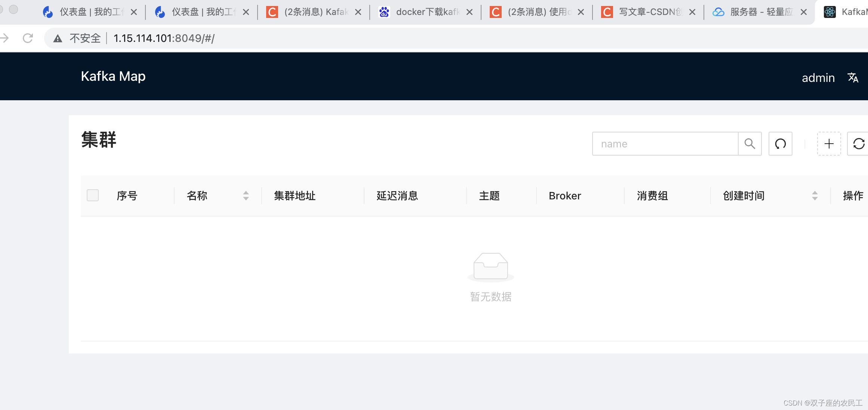Image resolution: width=868 pixels, height=410 pixels.
Task: Click the back arrow navigation icon
Action: (x=4, y=38)
